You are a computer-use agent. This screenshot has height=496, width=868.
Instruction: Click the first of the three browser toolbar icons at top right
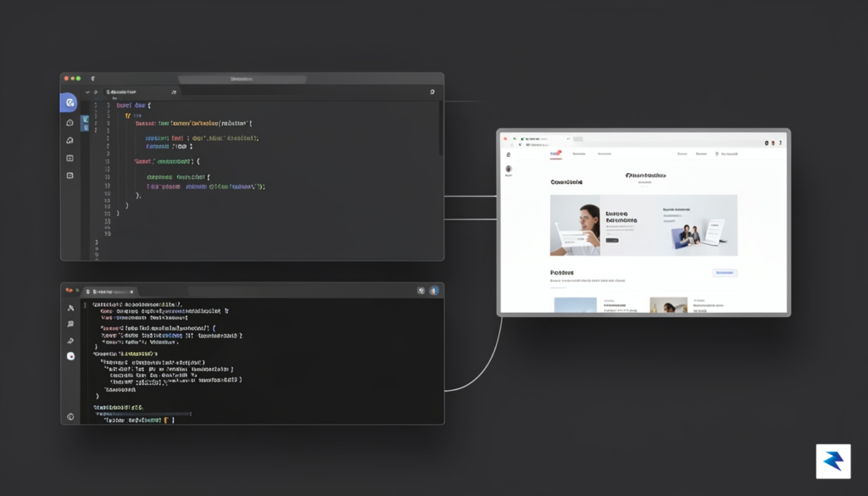(x=766, y=142)
